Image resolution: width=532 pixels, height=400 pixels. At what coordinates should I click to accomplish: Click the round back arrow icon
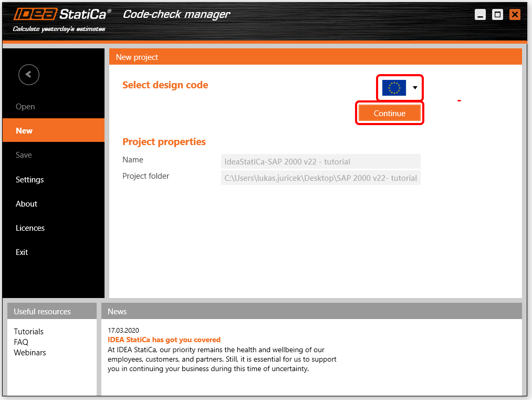pyautogui.click(x=29, y=74)
